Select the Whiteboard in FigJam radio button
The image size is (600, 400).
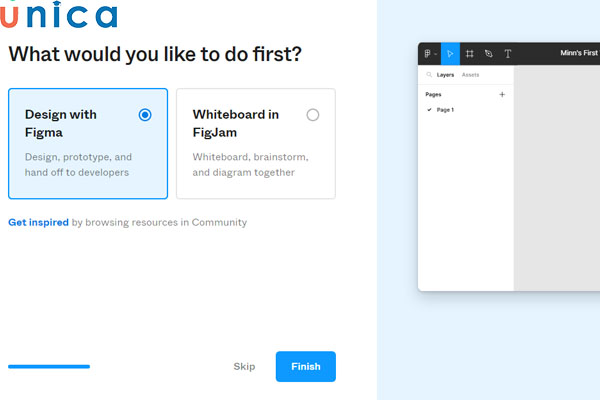313,115
